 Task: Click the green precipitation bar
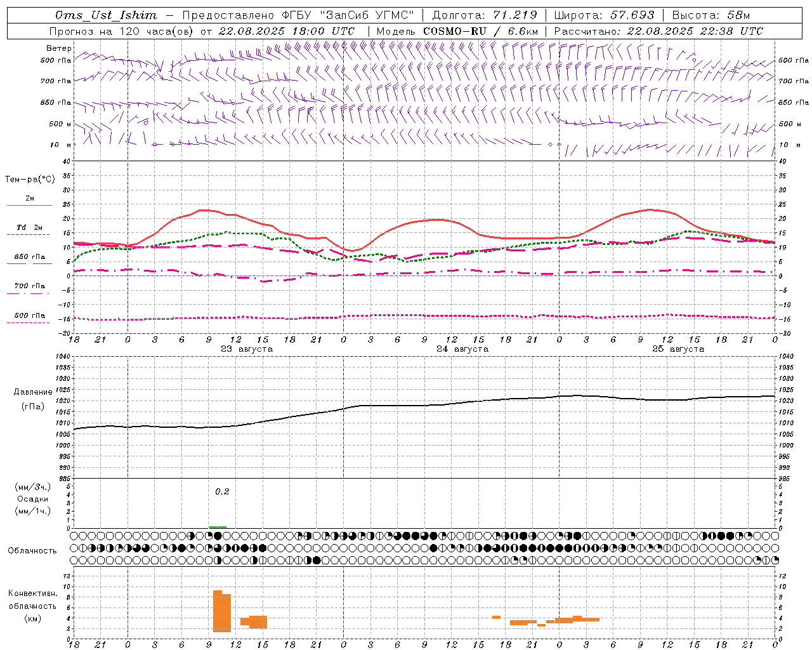click(218, 527)
